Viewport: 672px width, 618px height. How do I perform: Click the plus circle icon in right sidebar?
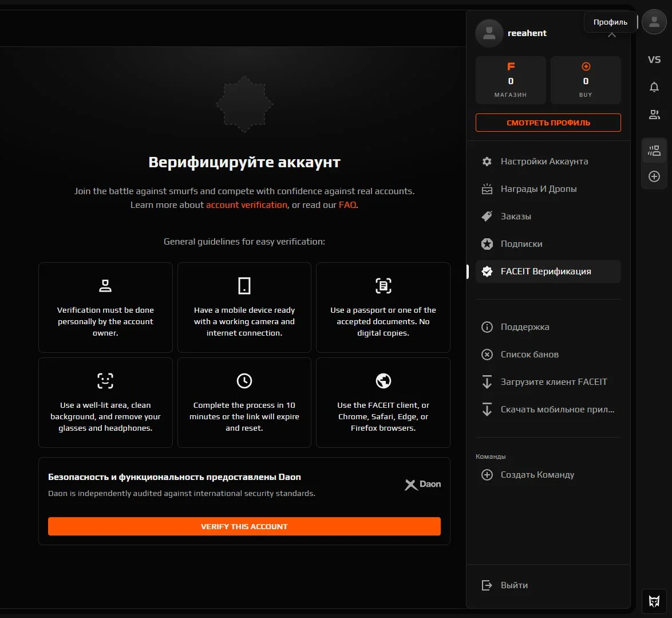click(654, 176)
